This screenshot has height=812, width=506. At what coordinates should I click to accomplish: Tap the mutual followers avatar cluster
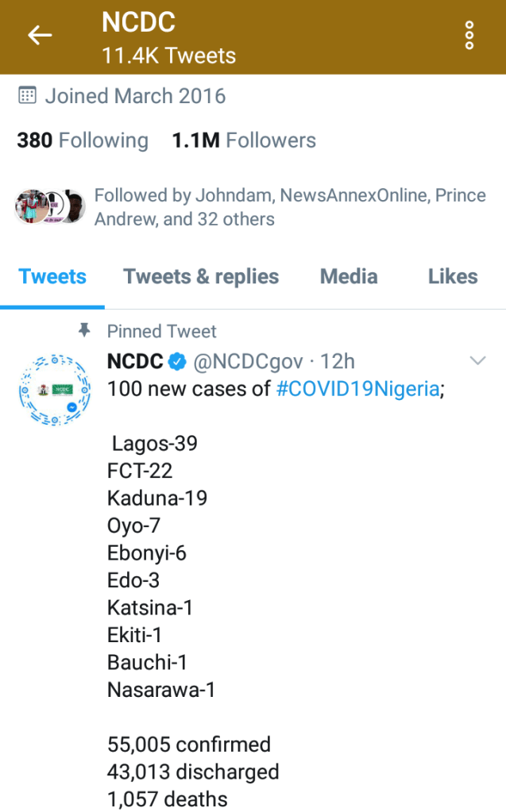49,207
